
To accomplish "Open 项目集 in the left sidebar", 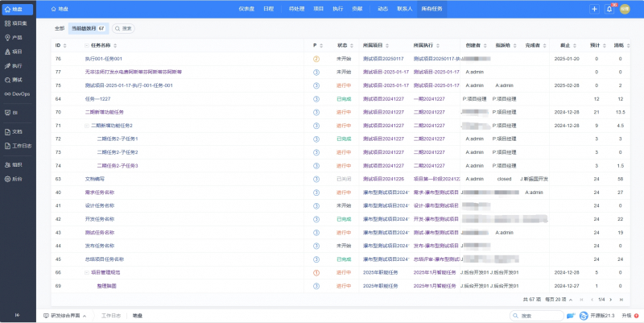I will click(x=18, y=23).
